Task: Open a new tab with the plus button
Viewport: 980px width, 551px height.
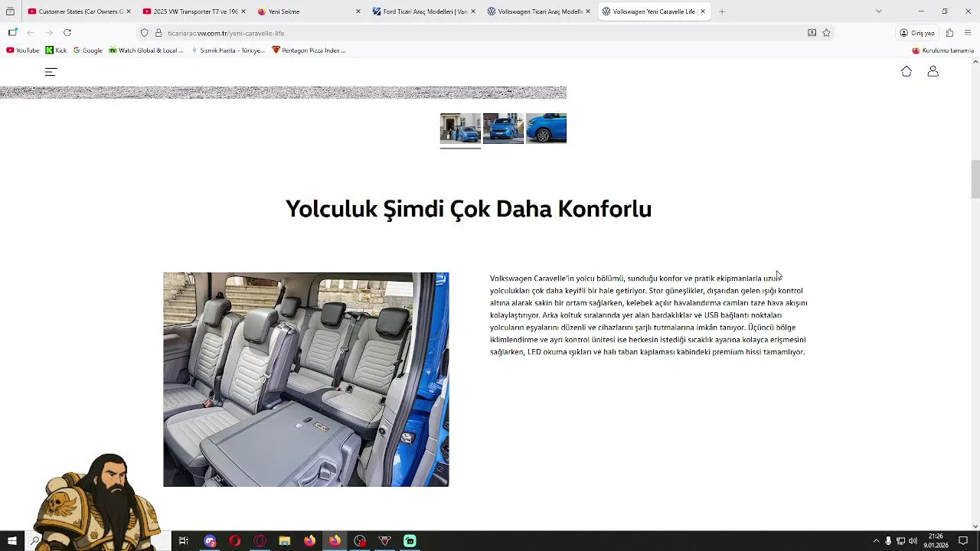Action: (721, 11)
